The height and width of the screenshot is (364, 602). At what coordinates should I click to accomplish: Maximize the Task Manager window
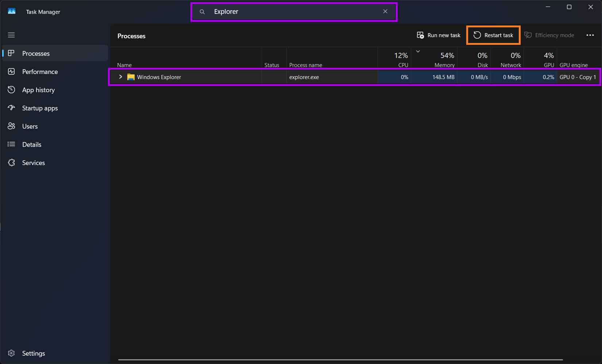(x=569, y=7)
